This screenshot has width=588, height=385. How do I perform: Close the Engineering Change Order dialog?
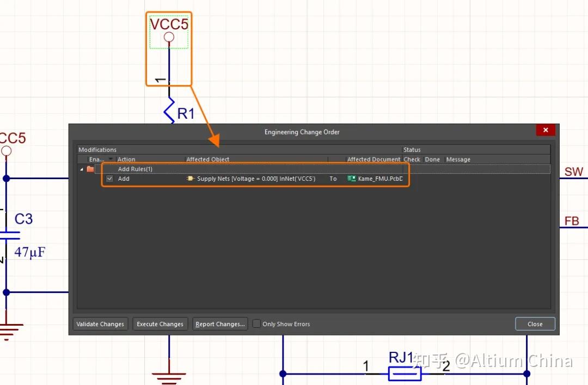point(546,130)
